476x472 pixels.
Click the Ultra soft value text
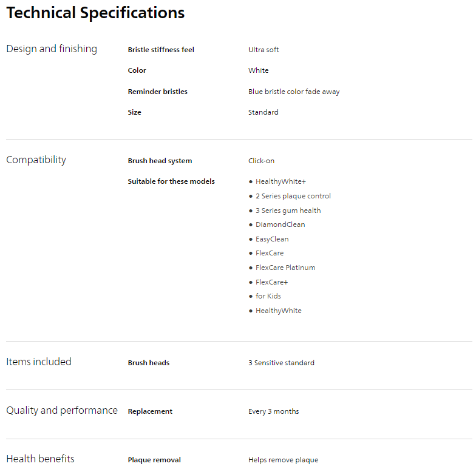263,50
